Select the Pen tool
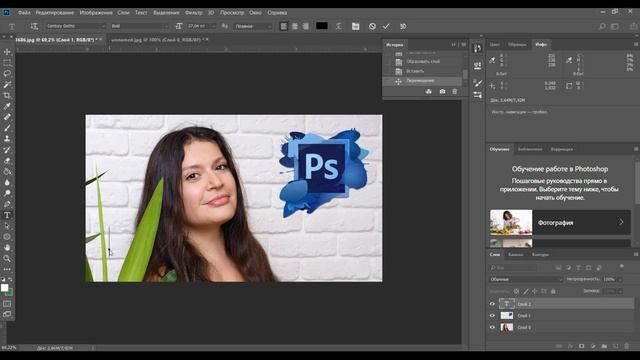Screen dimensions: 640x360 tap(7, 204)
